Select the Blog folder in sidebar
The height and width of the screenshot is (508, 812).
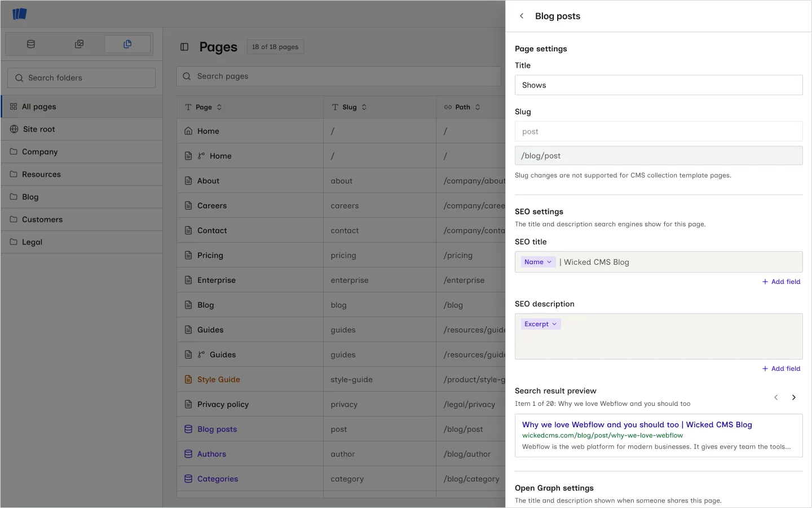pyautogui.click(x=82, y=197)
